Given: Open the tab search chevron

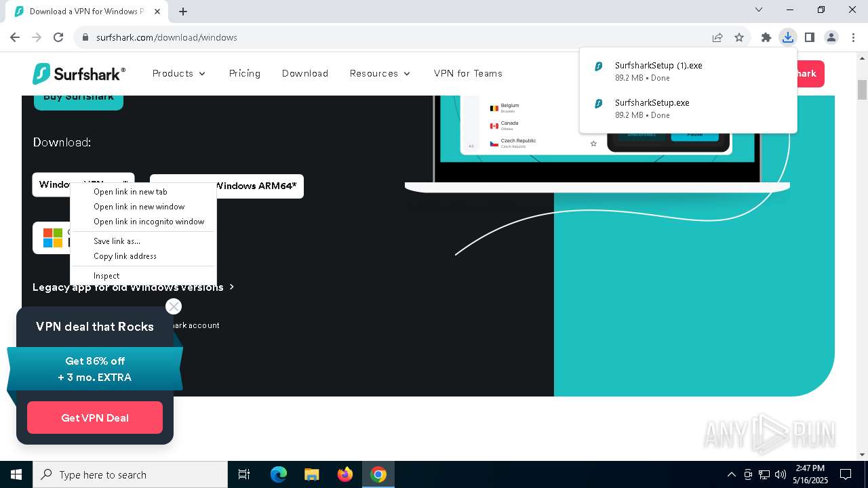Looking at the screenshot, I should [x=759, y=10].
